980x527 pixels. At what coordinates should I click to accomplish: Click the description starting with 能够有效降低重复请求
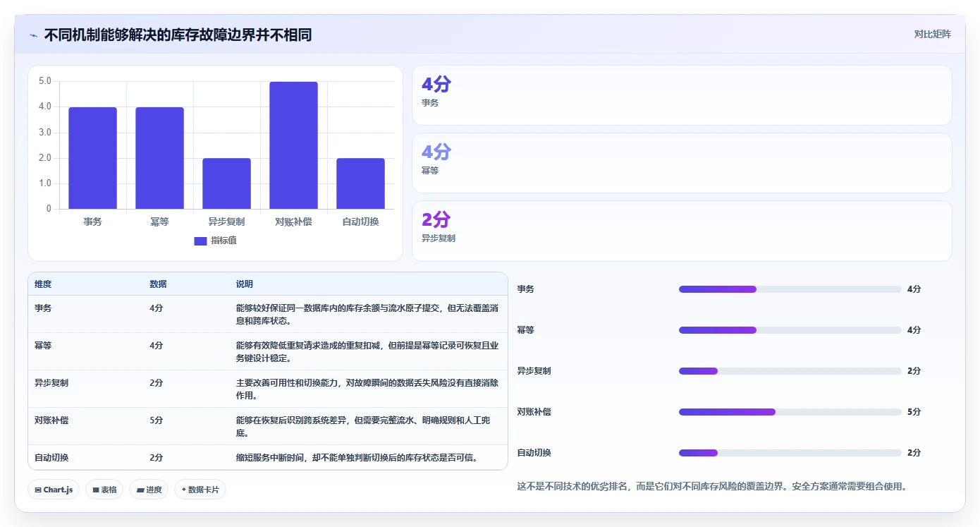367,352
